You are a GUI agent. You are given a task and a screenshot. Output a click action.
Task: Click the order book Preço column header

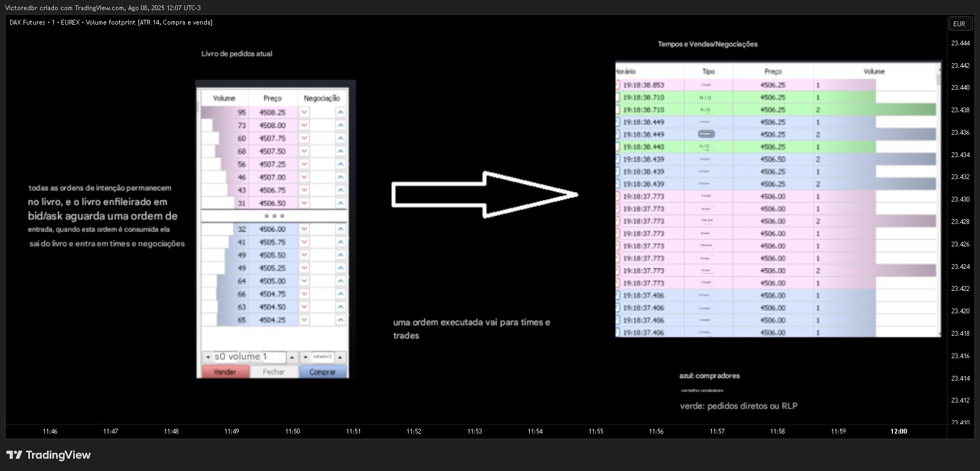tap(272, 98)
